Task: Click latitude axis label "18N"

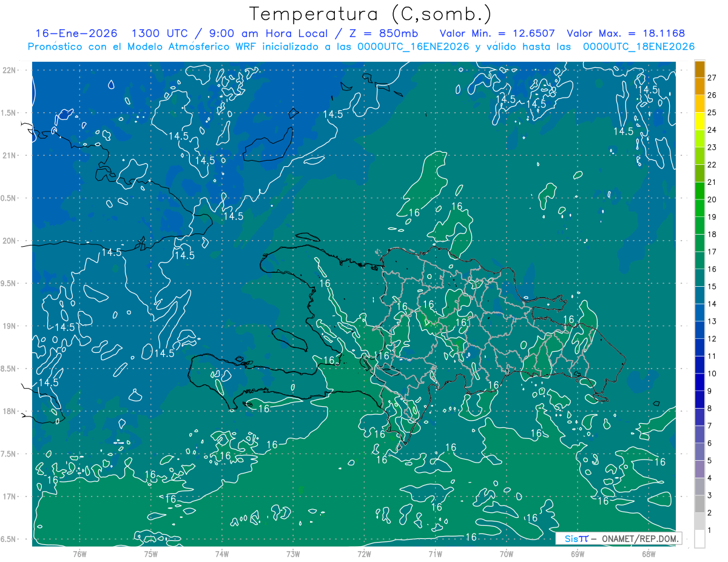Action: tap(8, 411)
